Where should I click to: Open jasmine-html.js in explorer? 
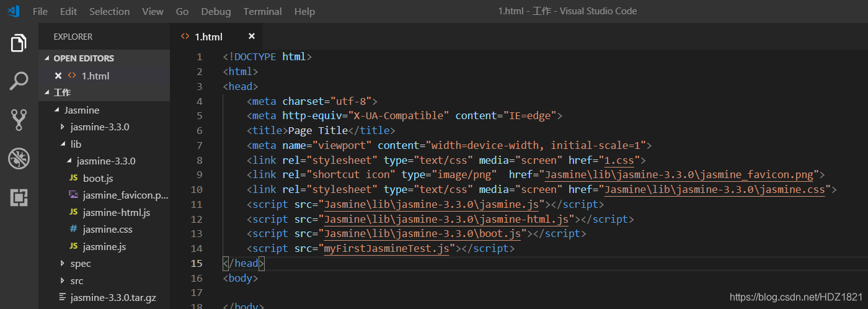click(x=117, y=213)
